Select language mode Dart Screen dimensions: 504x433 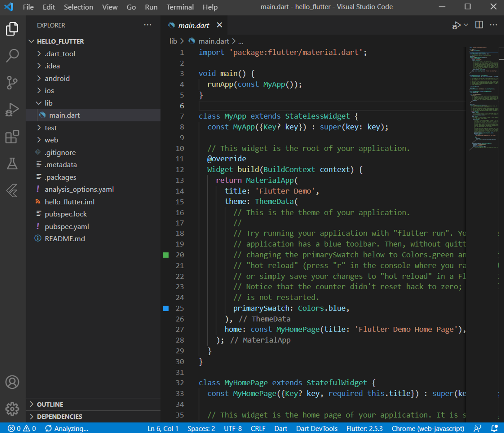point(281,429)
